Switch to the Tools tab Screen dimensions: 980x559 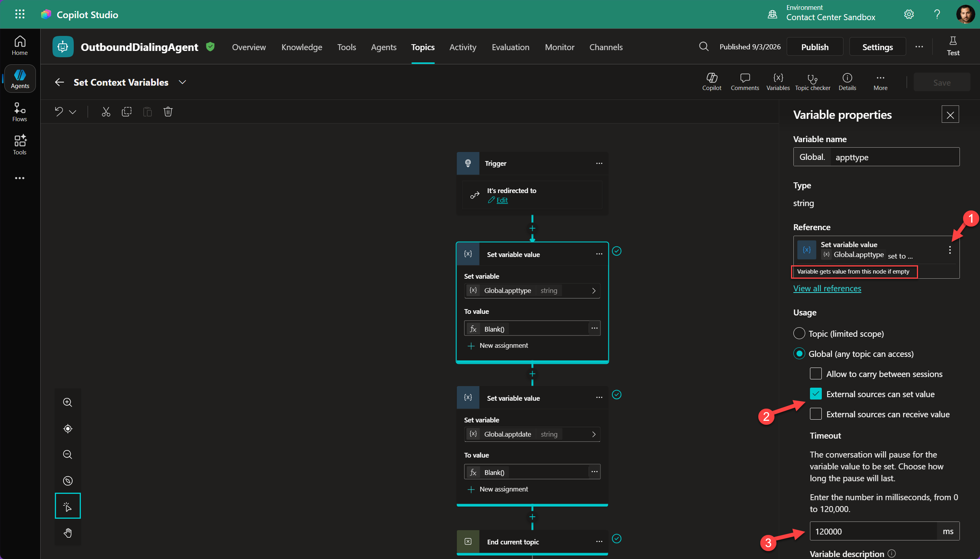click(x=346, y=47)
